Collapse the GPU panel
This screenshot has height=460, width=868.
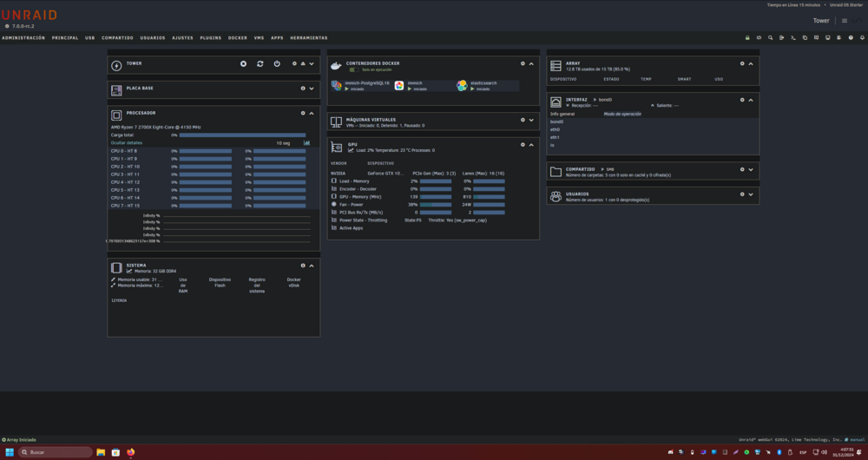click(531, 144)
